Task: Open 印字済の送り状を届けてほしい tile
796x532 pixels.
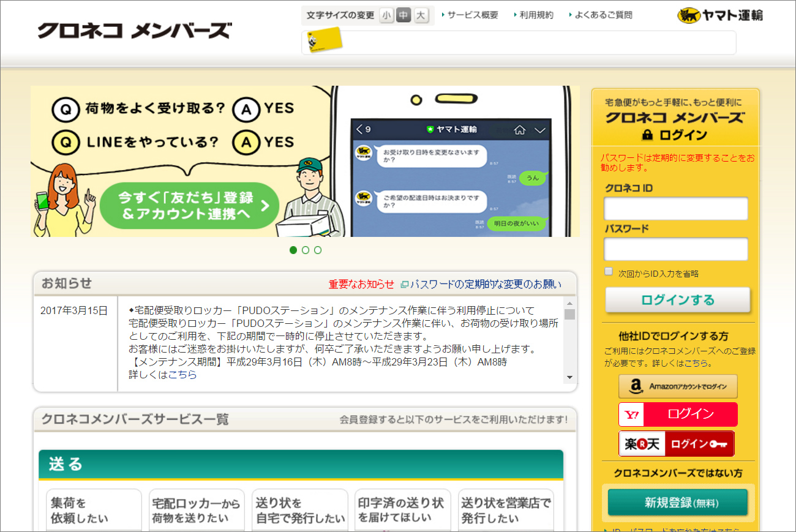Action: (403, 510)
